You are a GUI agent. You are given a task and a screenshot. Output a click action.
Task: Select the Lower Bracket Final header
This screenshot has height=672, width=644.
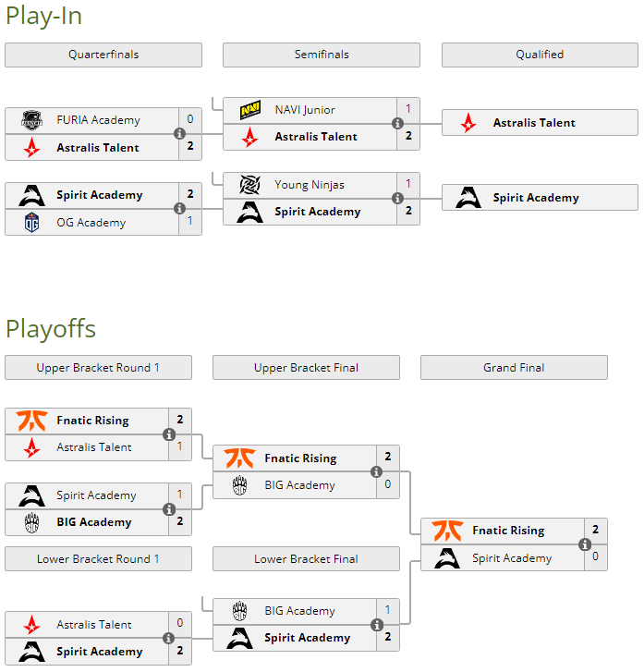pos(306,559)
